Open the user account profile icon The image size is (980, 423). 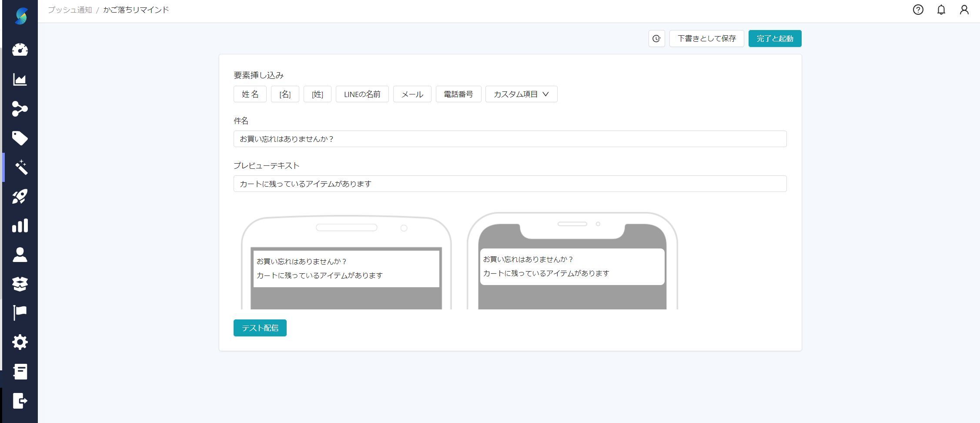click(x=964, y=10)
